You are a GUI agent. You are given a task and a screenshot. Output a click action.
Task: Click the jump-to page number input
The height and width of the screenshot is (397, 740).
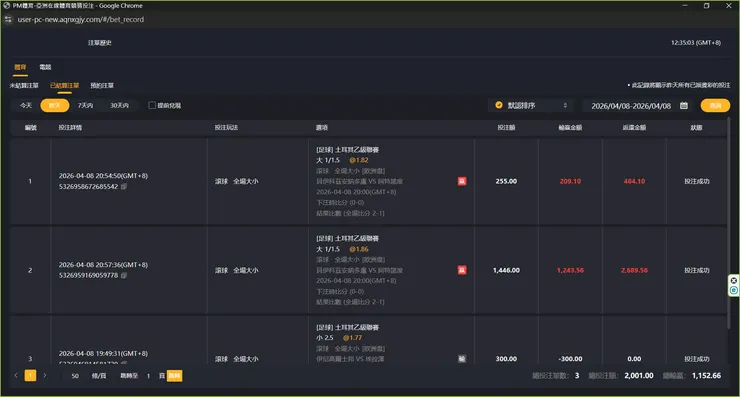[x=148, y=376]
